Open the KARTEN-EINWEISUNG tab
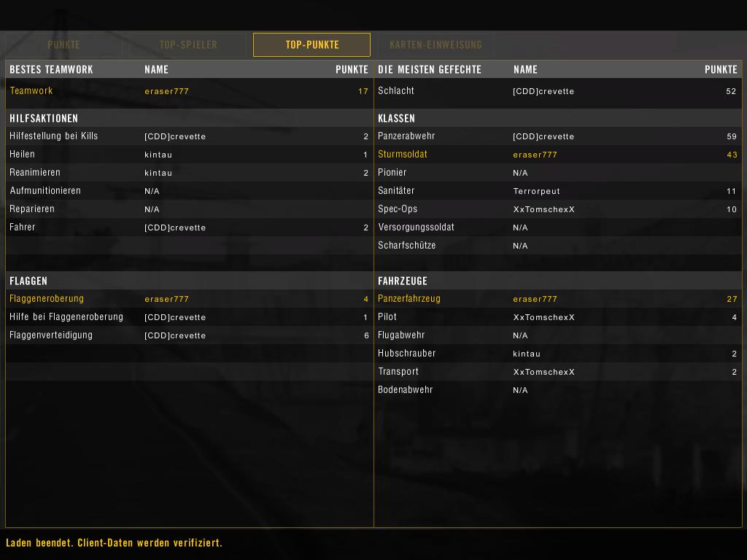The image size is (747, 560). (x=436, y=44)
